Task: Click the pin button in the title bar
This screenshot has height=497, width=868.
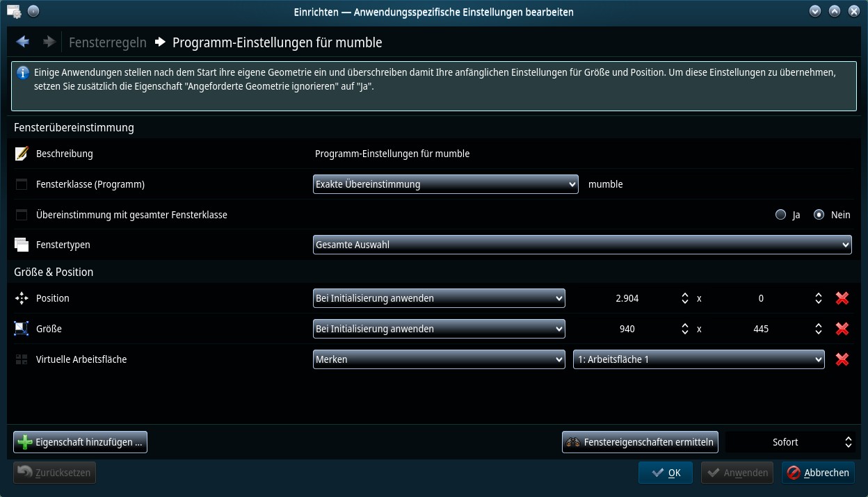Action: [33, 12]
